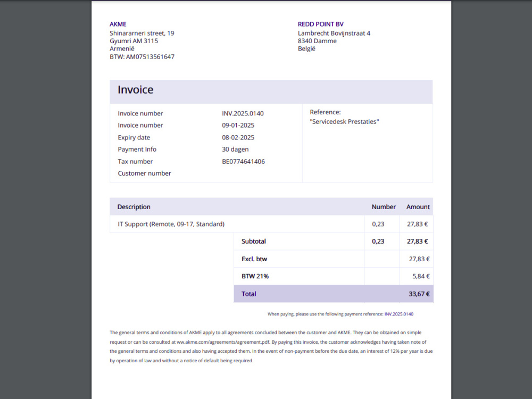This screenshot has width=532, height=399.
Task: Click the Invoice title heading
Action: click(135, 89)
